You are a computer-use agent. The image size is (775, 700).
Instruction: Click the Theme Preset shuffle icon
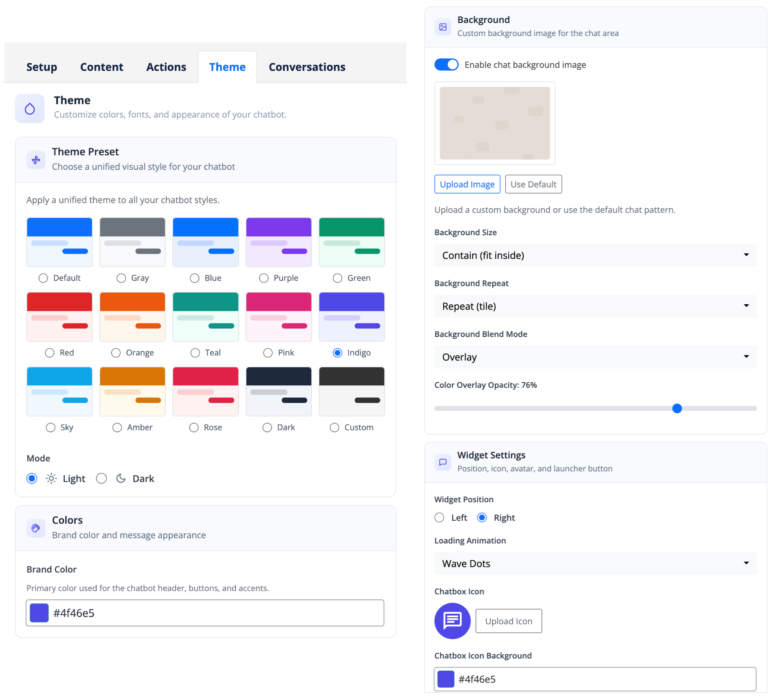(36, 159)
